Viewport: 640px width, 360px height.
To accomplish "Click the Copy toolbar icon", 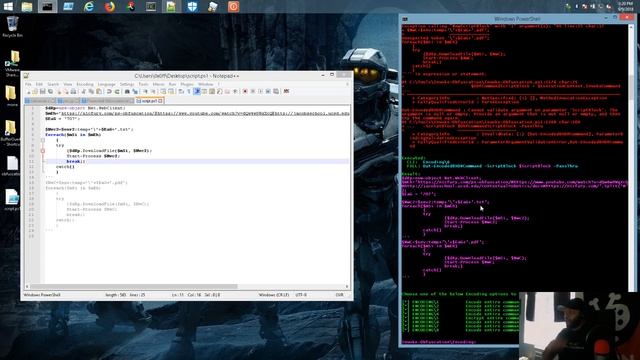I will tap(91, 91).
